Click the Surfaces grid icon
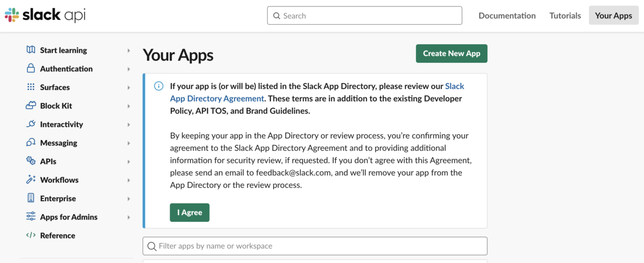Image resolution: width=644 pixels, height=263 pixels. 31,87
